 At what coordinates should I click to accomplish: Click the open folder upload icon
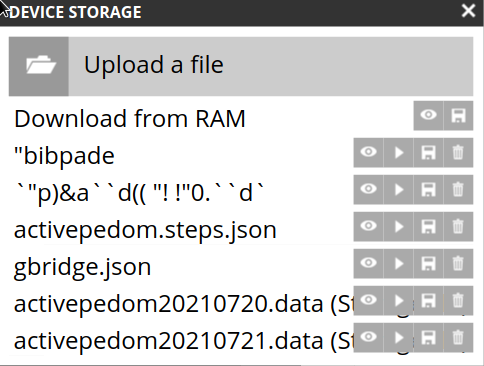[x=41, y=65]
